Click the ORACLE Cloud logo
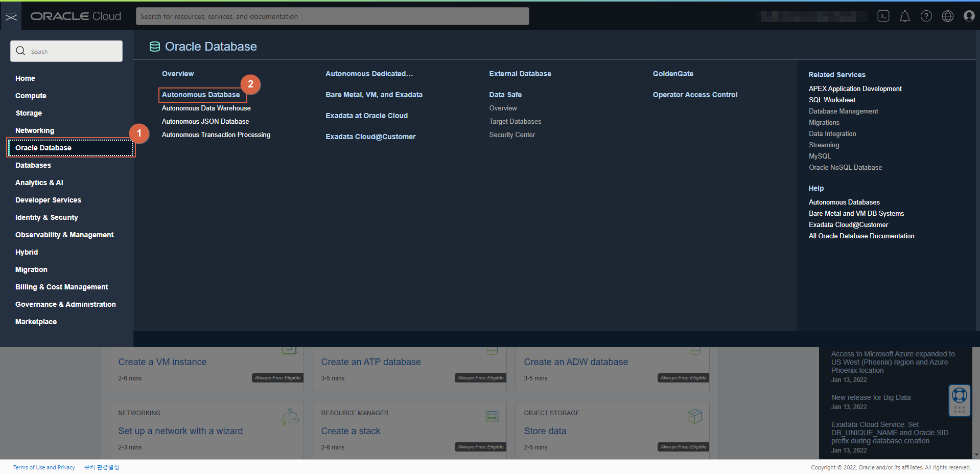980x474 pixels. 76,16
